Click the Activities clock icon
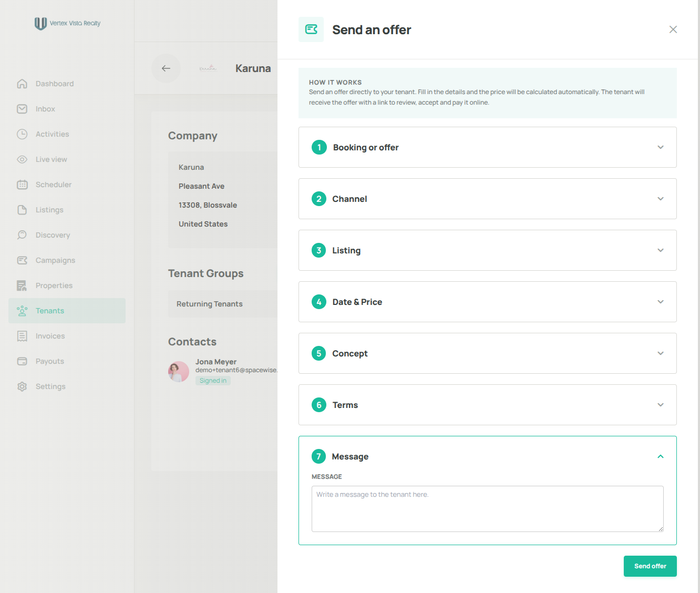 pos(22,134)
